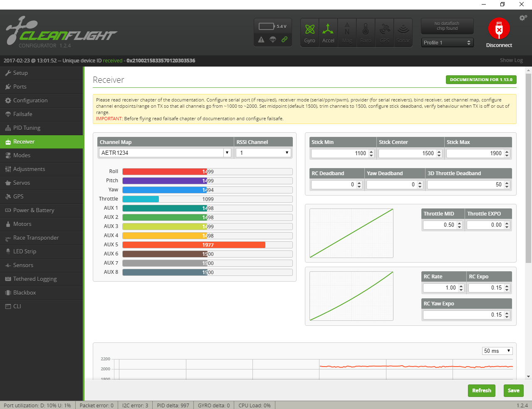This screenshot has height=409, width=532.
Task: Click the "Packet error: 0" status entry
Action: pyautogui.click(x=97, y=405)
